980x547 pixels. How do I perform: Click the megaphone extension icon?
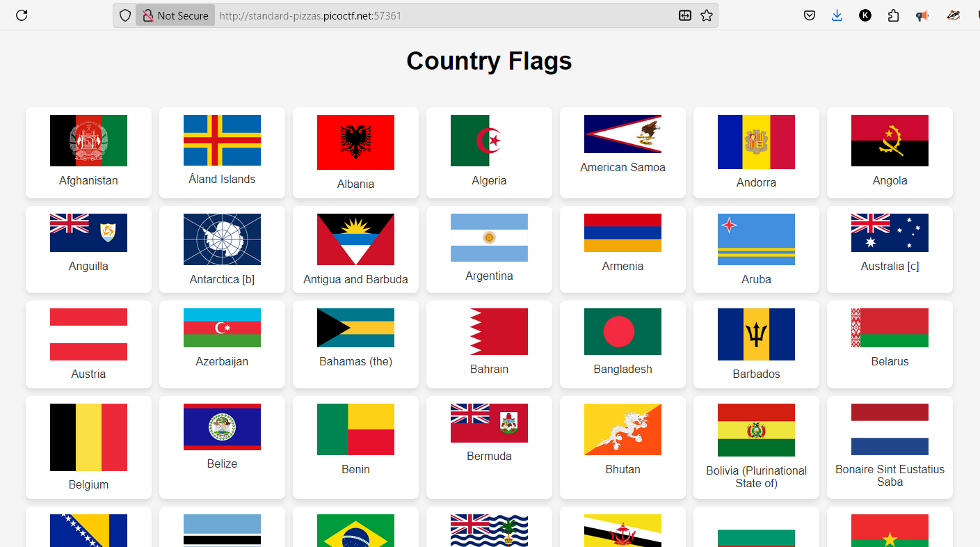(x=922, y=15)
